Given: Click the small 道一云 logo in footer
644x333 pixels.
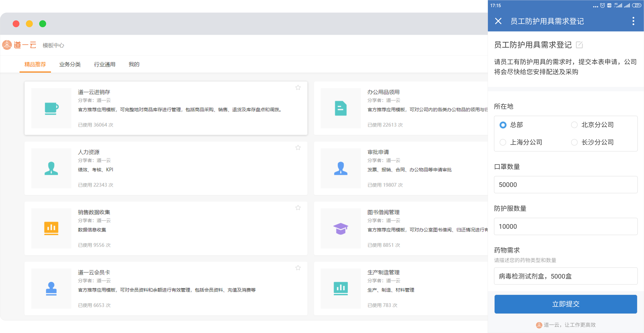Looking at the screenshot, I should click(x=539, y=325).
